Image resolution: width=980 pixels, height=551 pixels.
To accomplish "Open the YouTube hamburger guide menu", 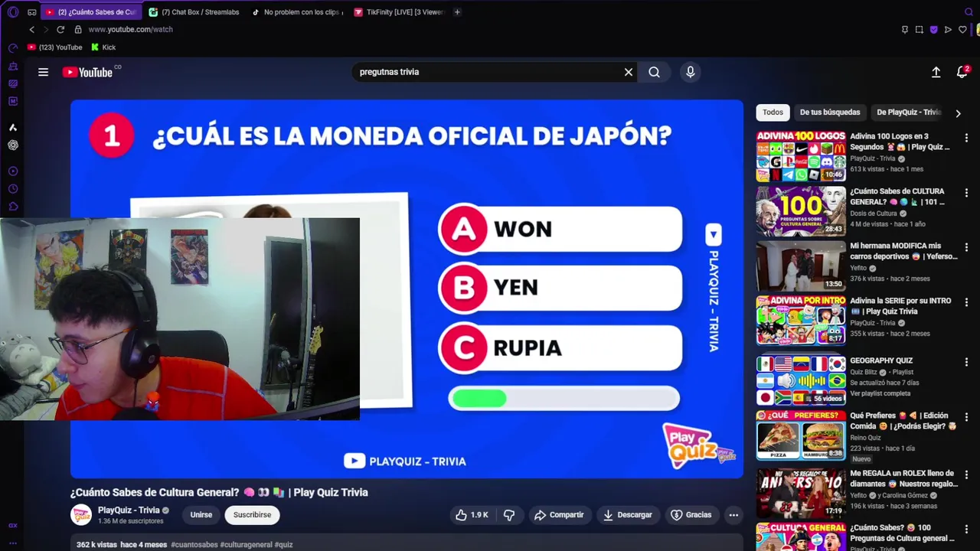I will (44, 72).
